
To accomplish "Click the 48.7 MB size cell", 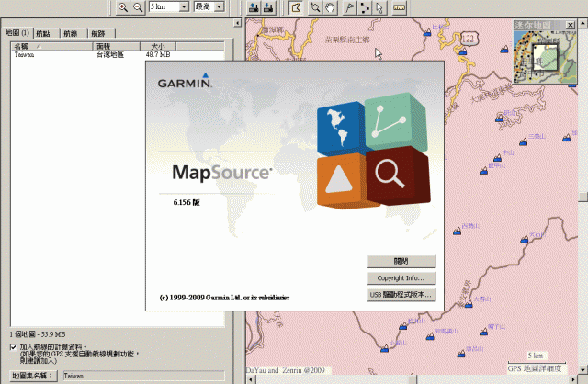I will coord(158,55).
